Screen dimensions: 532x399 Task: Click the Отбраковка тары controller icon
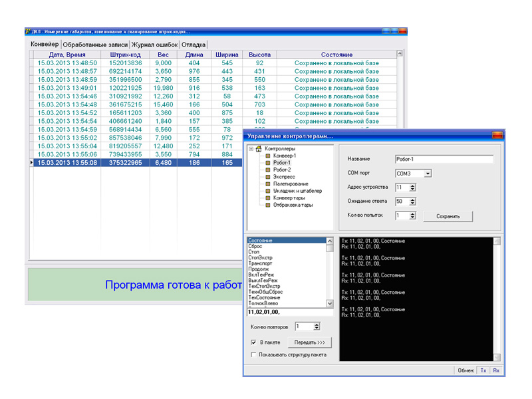coord(269,205)
